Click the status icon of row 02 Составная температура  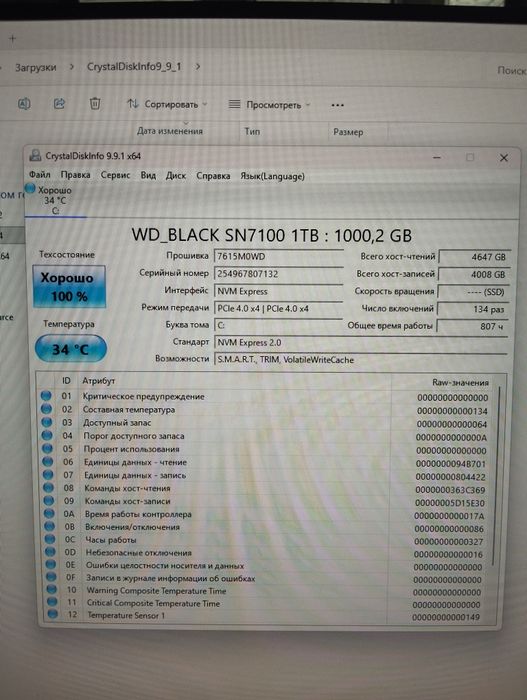(x=46, y=408)
